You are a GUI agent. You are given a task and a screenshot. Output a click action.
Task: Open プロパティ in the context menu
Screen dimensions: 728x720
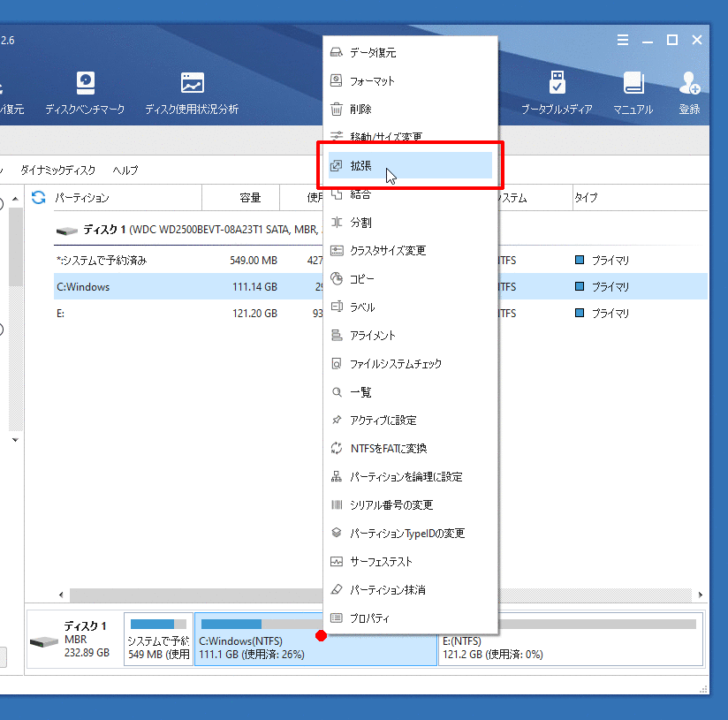point(369,618)
